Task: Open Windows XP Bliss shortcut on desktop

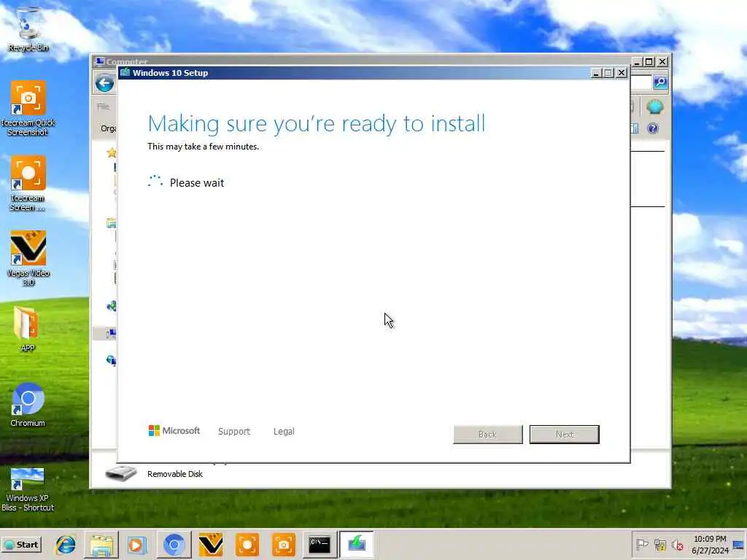Action: [x=28, y=489]
